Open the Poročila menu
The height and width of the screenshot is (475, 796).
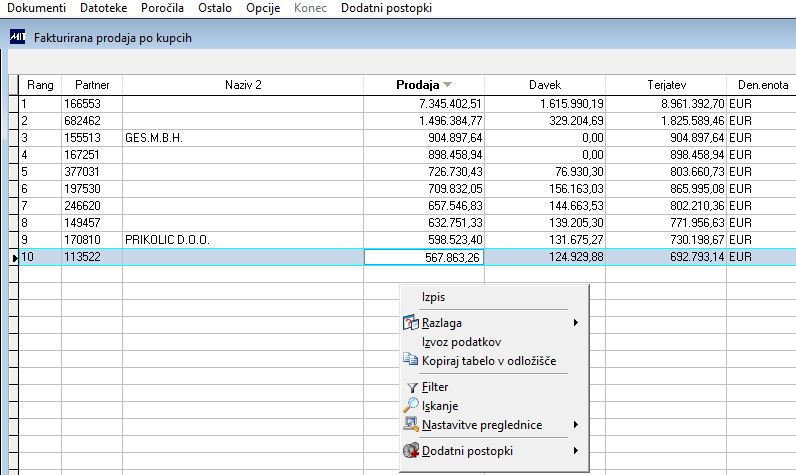[x=162, y=8]
